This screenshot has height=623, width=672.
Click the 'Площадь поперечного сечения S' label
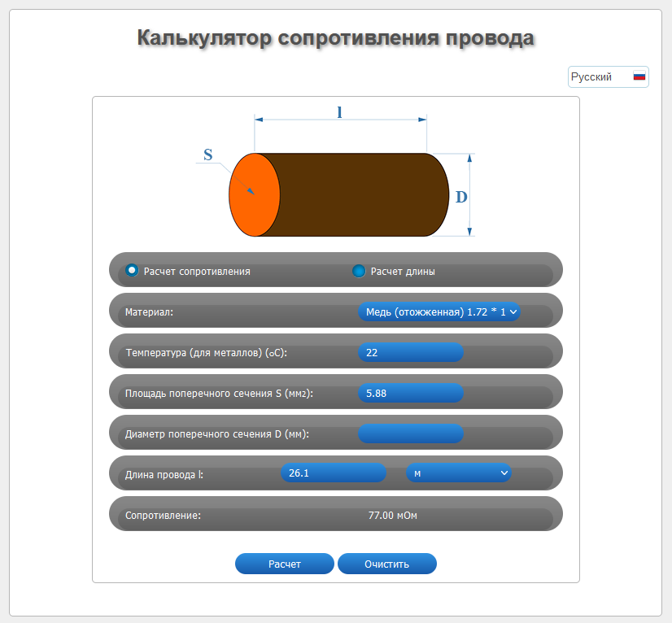coord(219,394)
